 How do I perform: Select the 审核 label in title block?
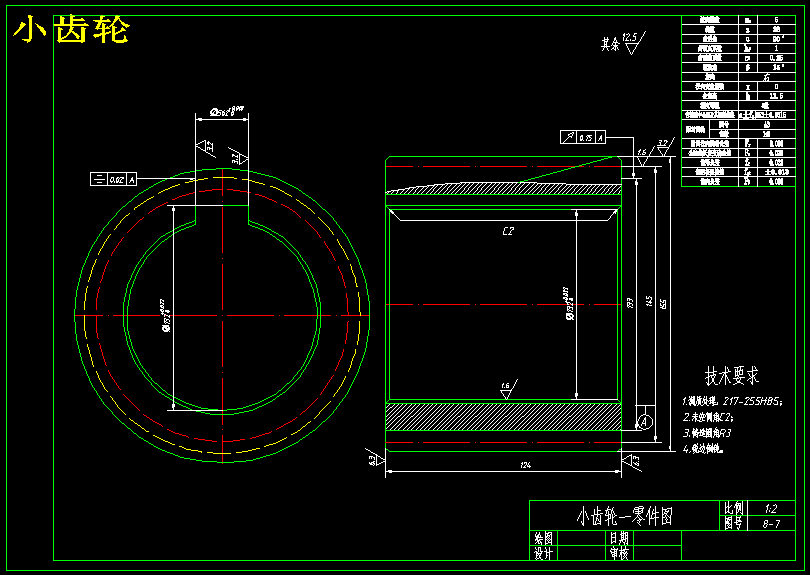(x=619, y=553)
